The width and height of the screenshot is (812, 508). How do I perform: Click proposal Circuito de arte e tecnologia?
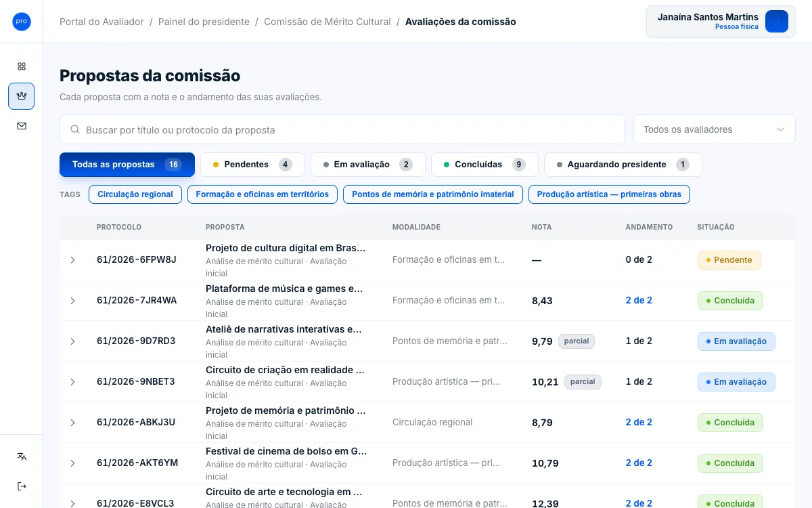(x=284, y=492)
